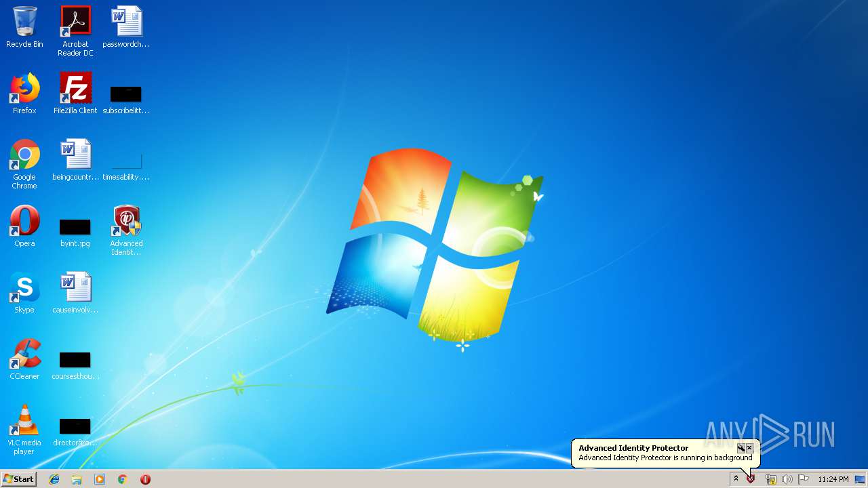The width and height of the screenshot is (868, 488).
Task: Open notification balloon options wrench icon
Action: click(x=741, y=448)
